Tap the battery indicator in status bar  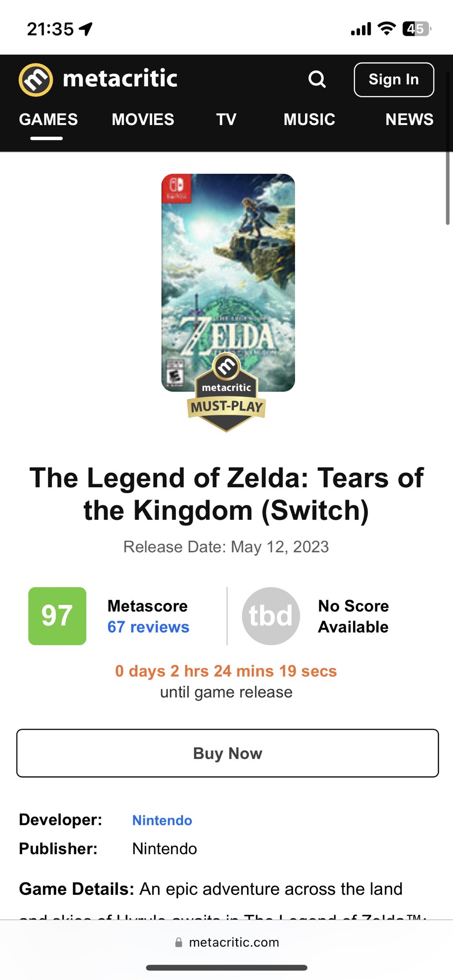[417, 29]
